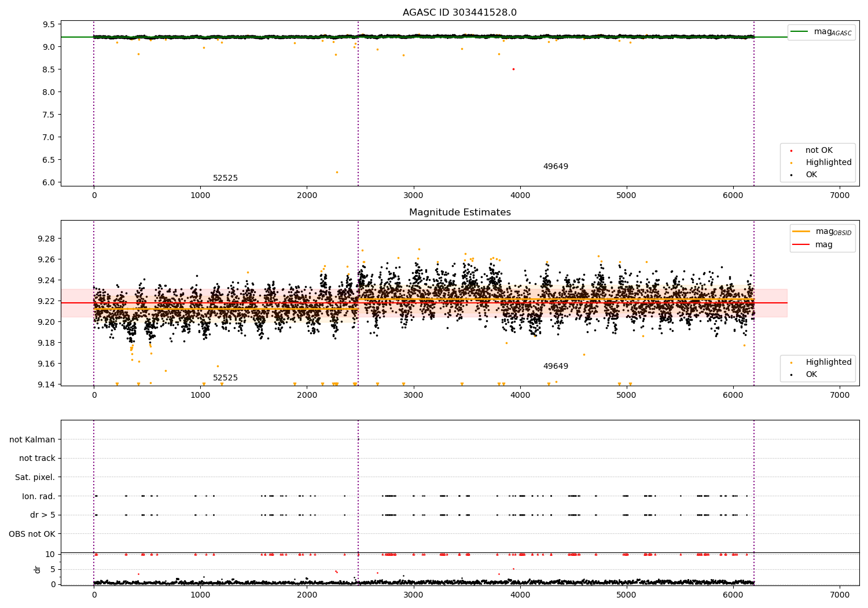The height and width of the screenshot is (608, 868).
Task: Select the 'not OK' legend entry
Action: coord(819,151)
